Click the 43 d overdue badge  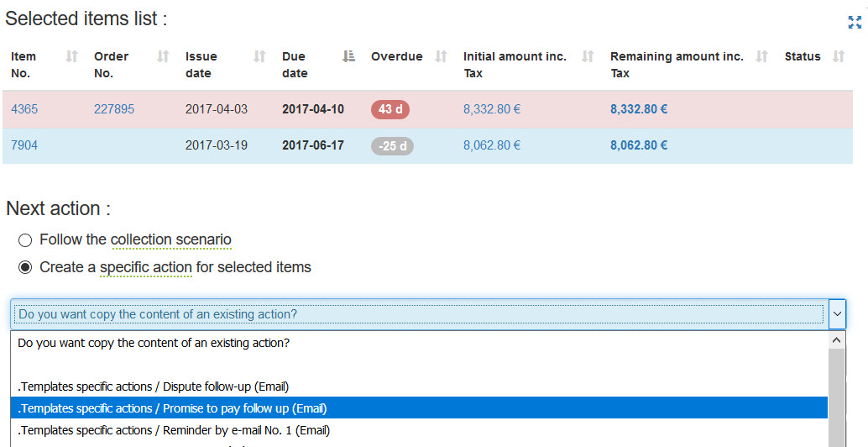(x=390, y=109)
